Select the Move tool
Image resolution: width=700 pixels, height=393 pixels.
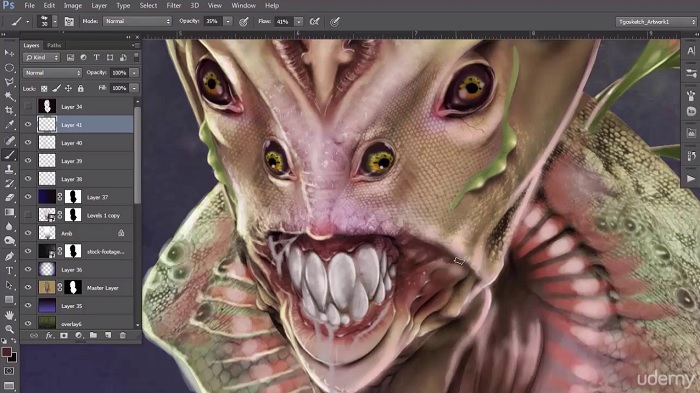coord(9,53)
